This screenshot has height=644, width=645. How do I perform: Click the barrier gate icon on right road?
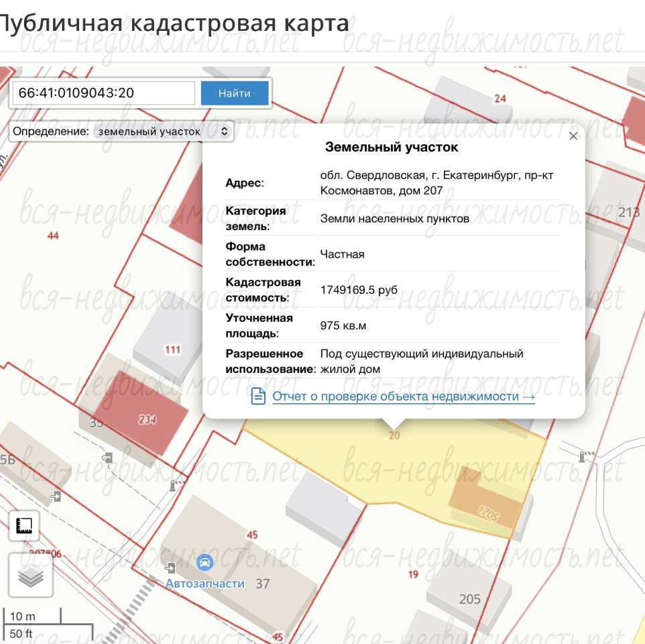[x=585, y=456]
